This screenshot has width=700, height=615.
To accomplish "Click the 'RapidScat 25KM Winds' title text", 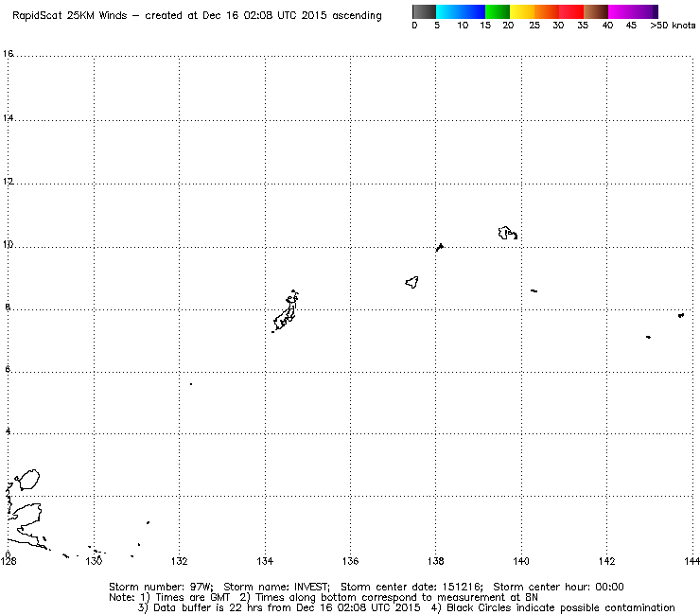I will 69,16.
